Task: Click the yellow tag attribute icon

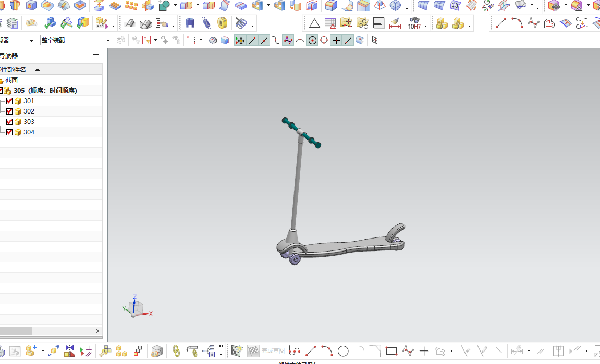Action: tap(31, 23)
